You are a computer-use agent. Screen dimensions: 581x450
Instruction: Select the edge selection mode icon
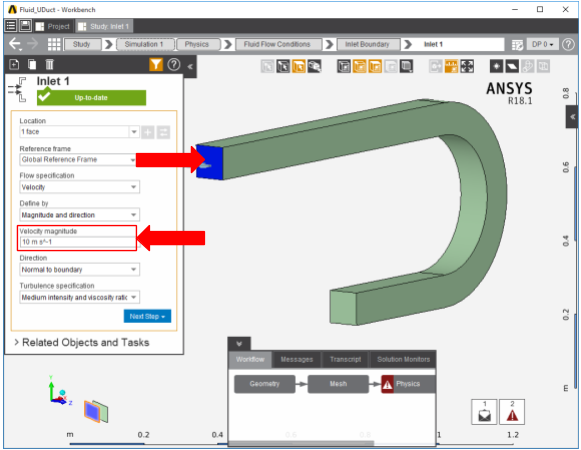283,66
